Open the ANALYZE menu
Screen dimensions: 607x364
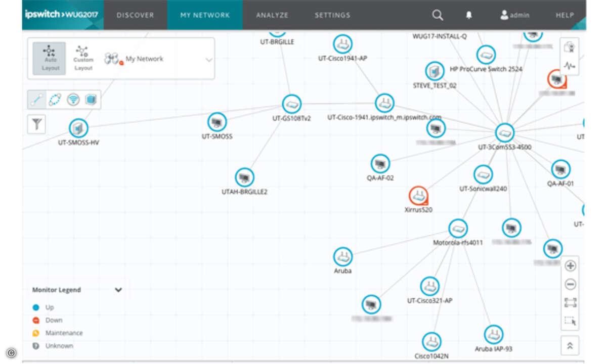[x=272, y=15]
